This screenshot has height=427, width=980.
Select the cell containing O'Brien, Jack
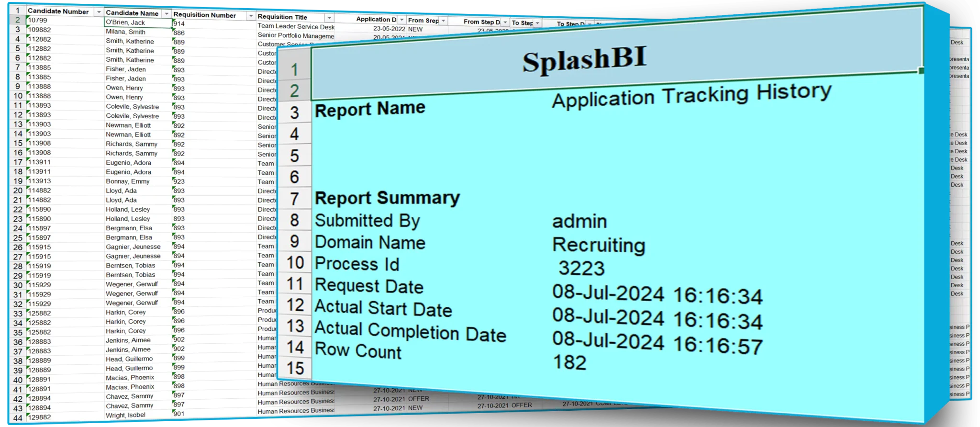click(137, 22)
